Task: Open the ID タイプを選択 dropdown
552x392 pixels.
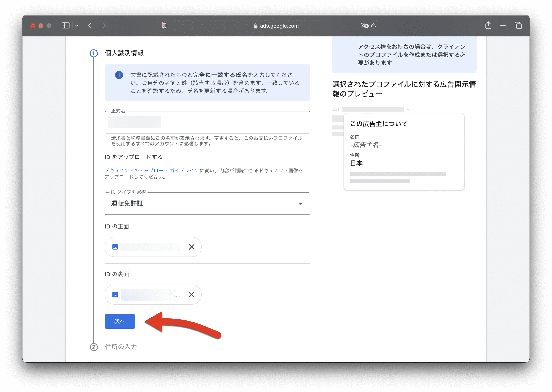Action: point(207,203)
